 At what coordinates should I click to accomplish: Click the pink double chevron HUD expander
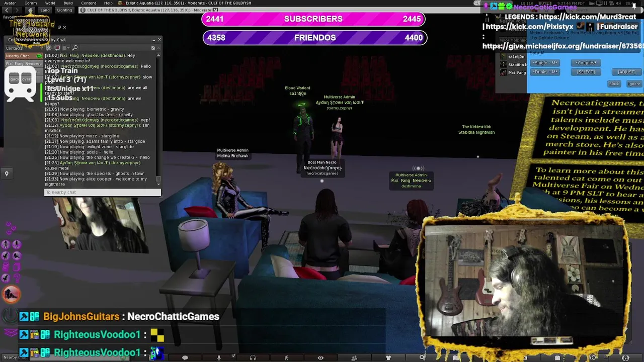click(11, 332)
